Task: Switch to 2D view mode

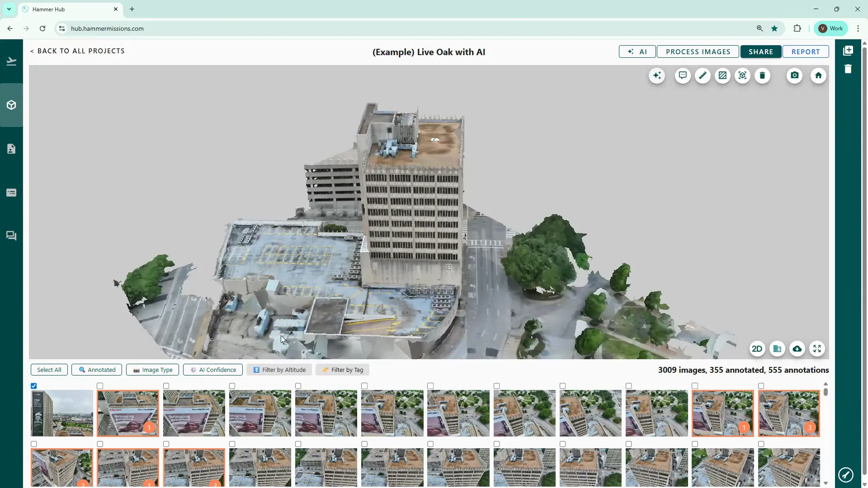Action: point(757,349)
